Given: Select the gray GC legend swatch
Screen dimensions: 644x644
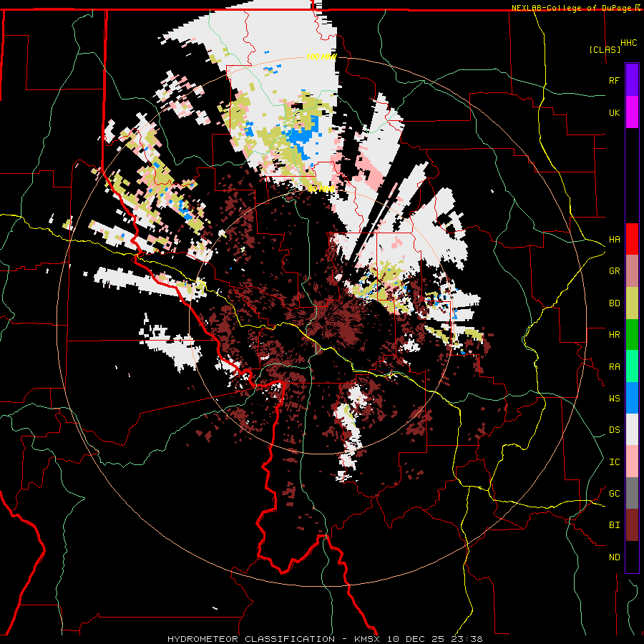Looking at the screenshot, I should pos(632,493).
